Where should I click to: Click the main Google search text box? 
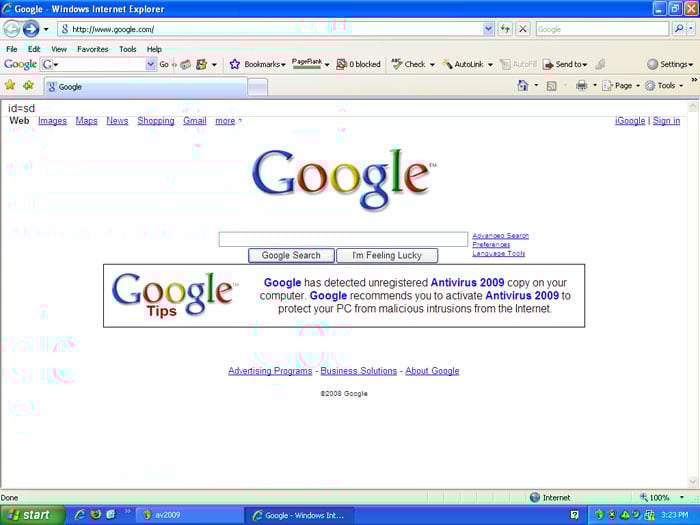pyautogui.click(x=343, y=239)
